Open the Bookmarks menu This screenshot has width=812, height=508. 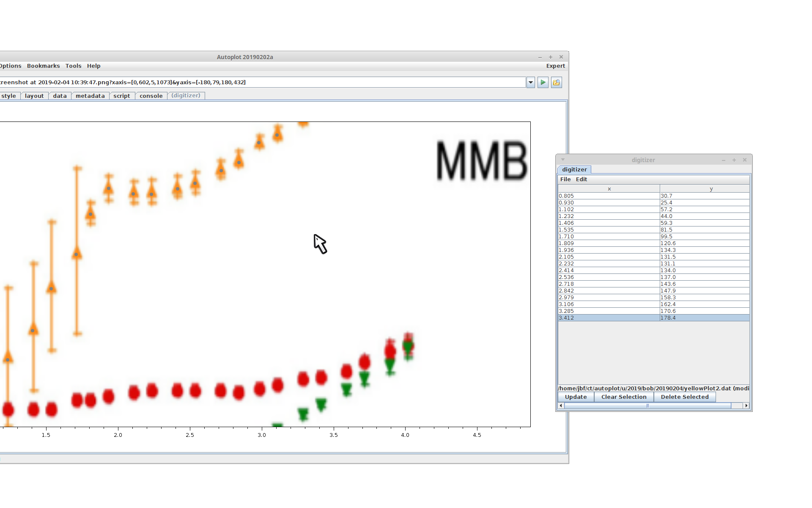(43, 66)
